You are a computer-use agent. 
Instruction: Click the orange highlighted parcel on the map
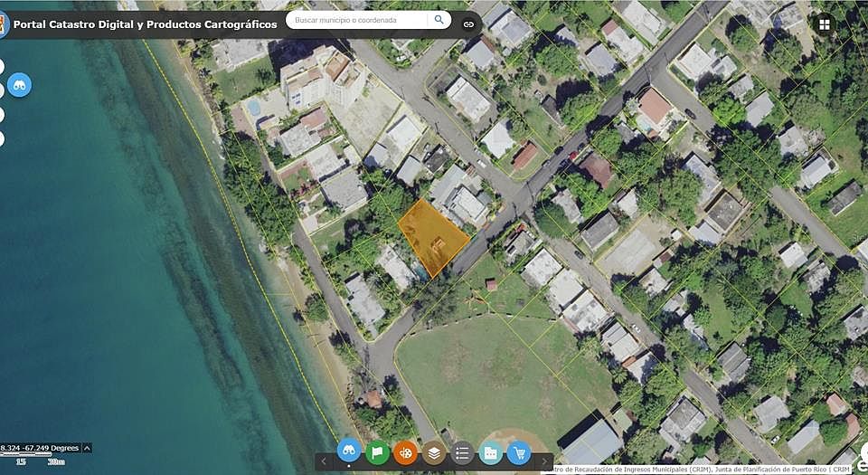[431, 235]
